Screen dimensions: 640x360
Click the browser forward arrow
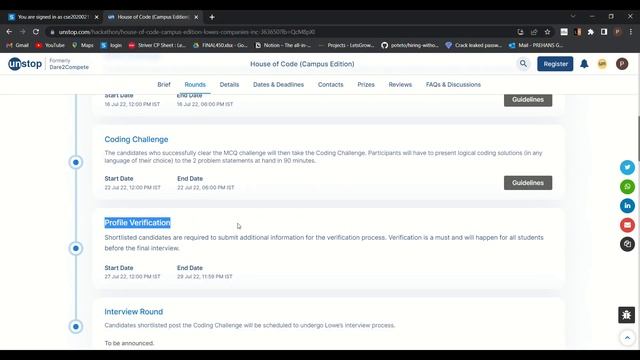point(22,32)
